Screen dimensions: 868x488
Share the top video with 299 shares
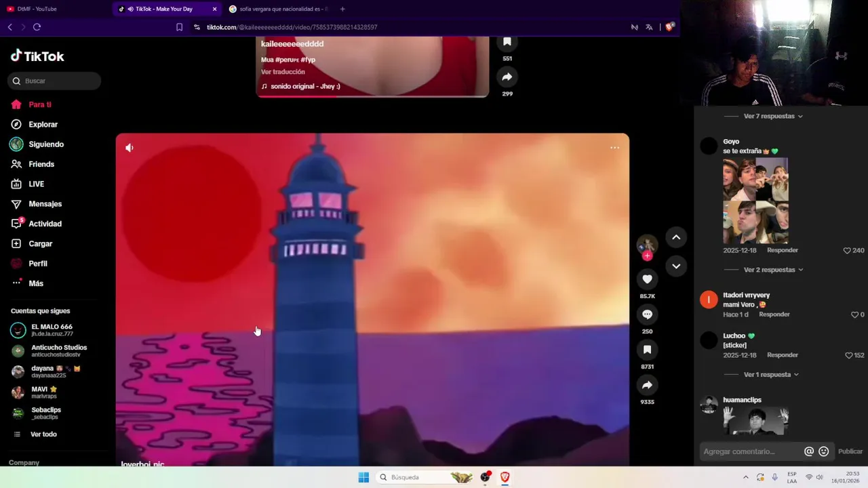(507, 77)
